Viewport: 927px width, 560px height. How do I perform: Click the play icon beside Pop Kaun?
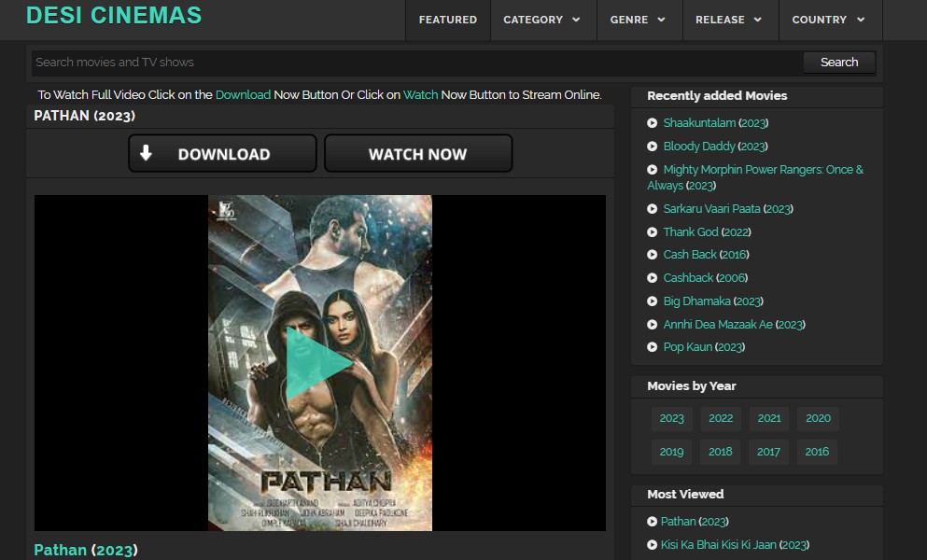coord(653,347)
